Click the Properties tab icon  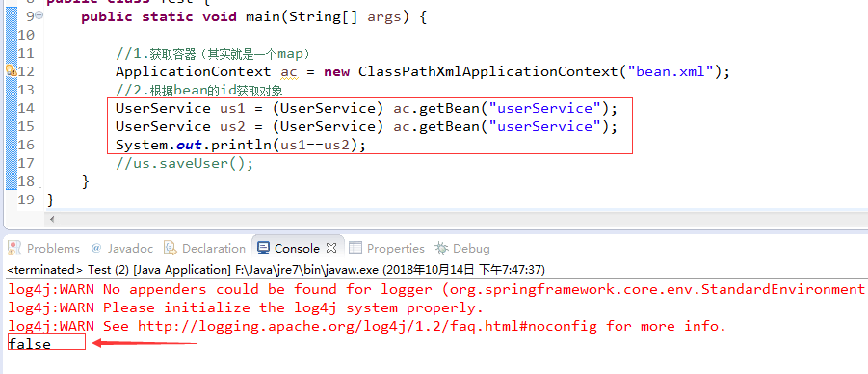[355, 248]
